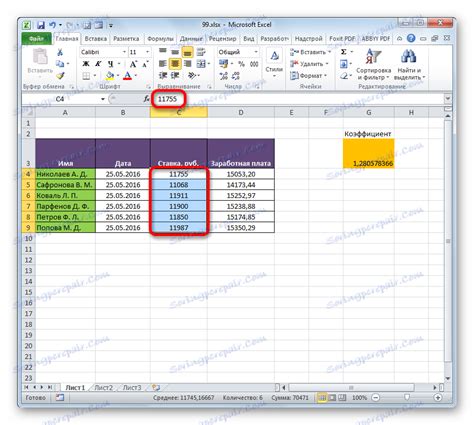
Task: Toggle center text alignment
Action: (175, 64)
